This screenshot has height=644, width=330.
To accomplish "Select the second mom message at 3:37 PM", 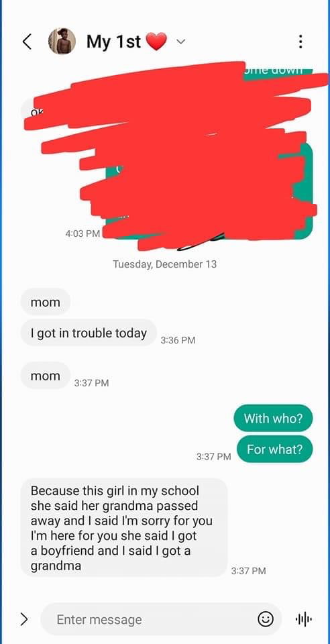I will tap(46, 376).
